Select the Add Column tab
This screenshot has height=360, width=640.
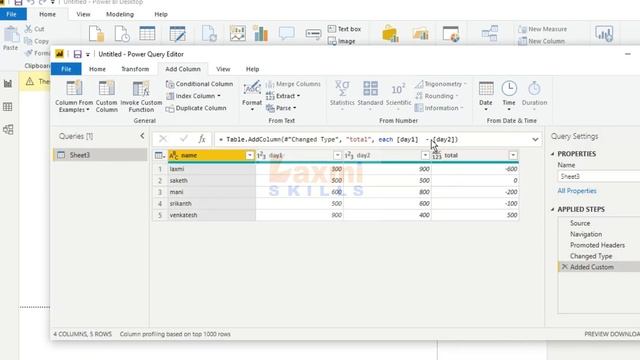[x=183, y=69]
